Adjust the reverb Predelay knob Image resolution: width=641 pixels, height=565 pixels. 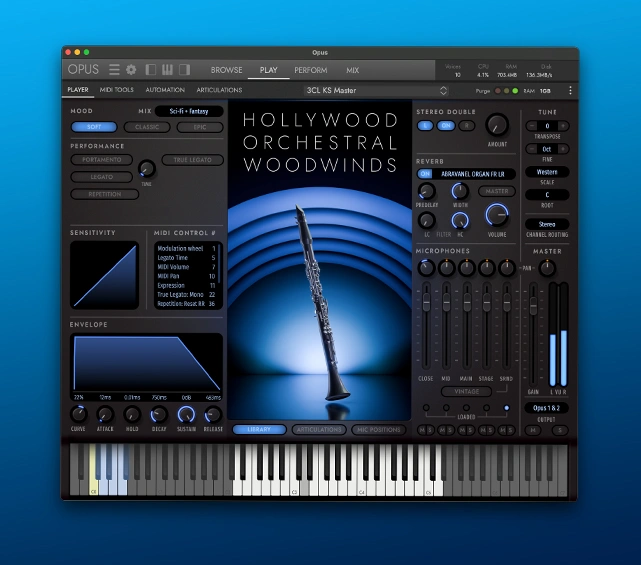pyautogui.click(x=426, y=191)
